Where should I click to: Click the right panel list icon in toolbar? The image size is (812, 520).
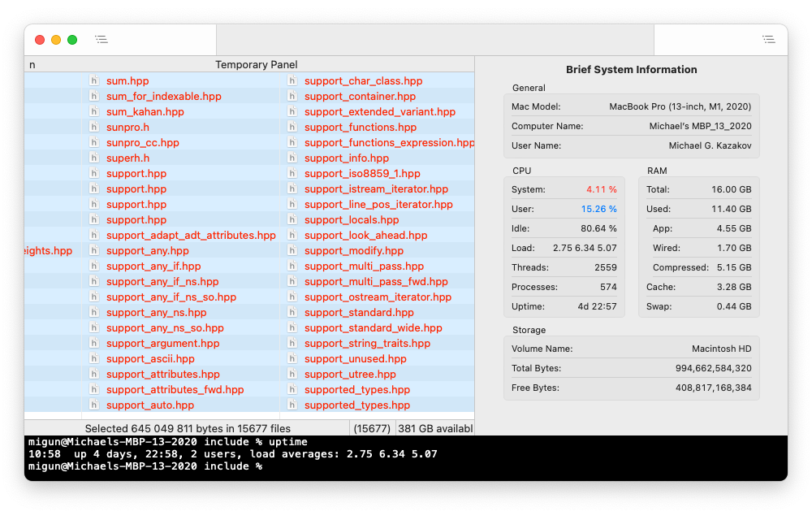[x=768, y=39]
